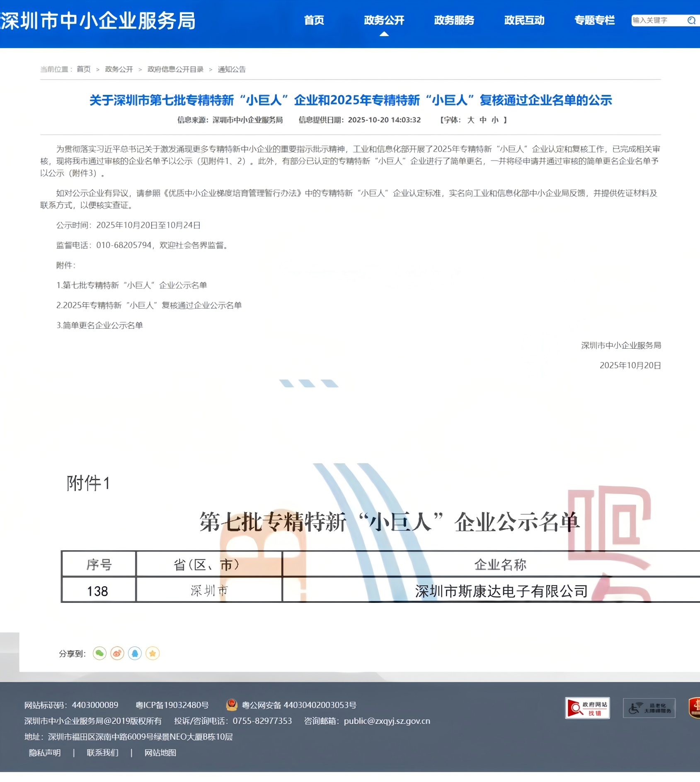
Task: Share via QQ penguin icon
Action: tap(135, 653)
